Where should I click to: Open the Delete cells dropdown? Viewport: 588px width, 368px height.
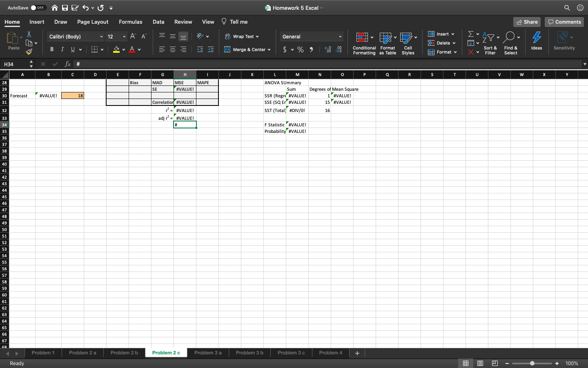(442, 43)
